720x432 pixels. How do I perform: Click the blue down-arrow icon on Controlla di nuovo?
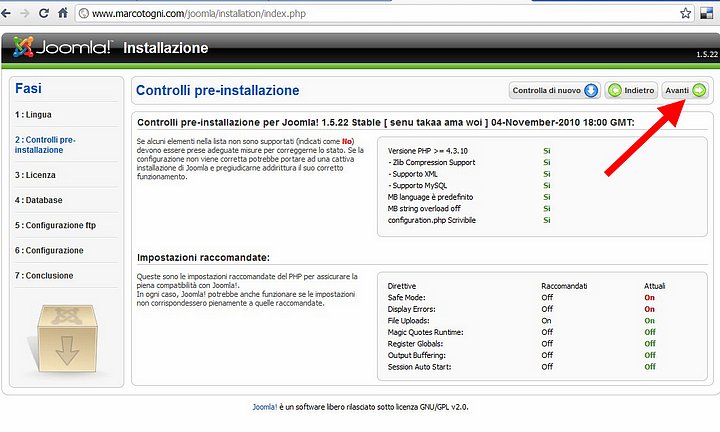[591, 90]
